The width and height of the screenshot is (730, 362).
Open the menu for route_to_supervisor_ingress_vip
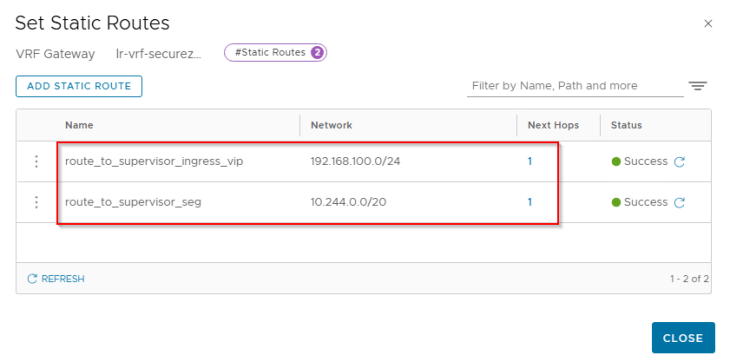pos(36,161)
